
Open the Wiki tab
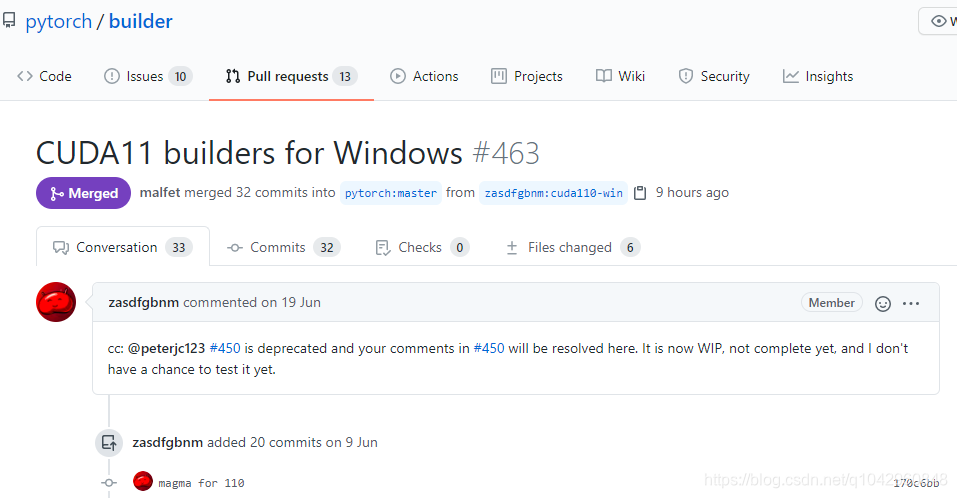620,76
